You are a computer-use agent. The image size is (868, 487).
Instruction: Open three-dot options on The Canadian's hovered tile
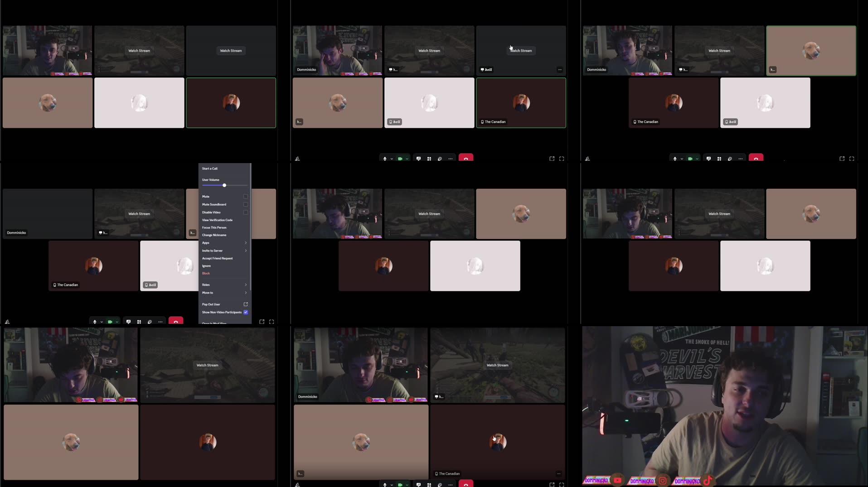coord(558,474)
